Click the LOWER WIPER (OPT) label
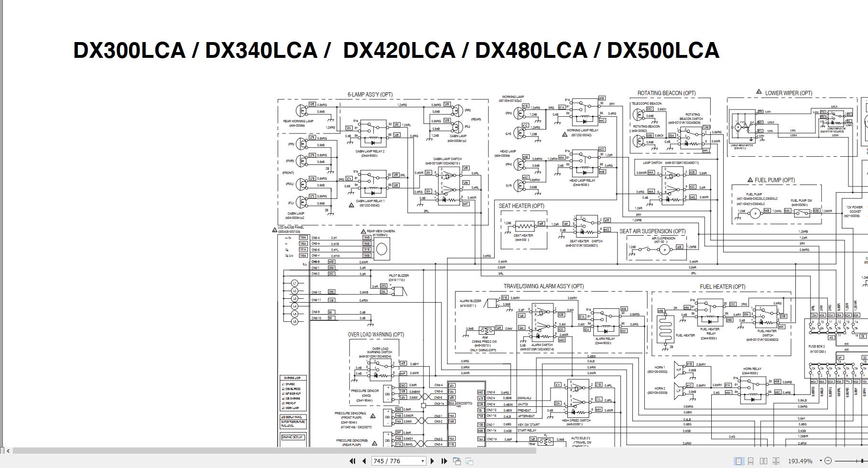 point(788,93)
